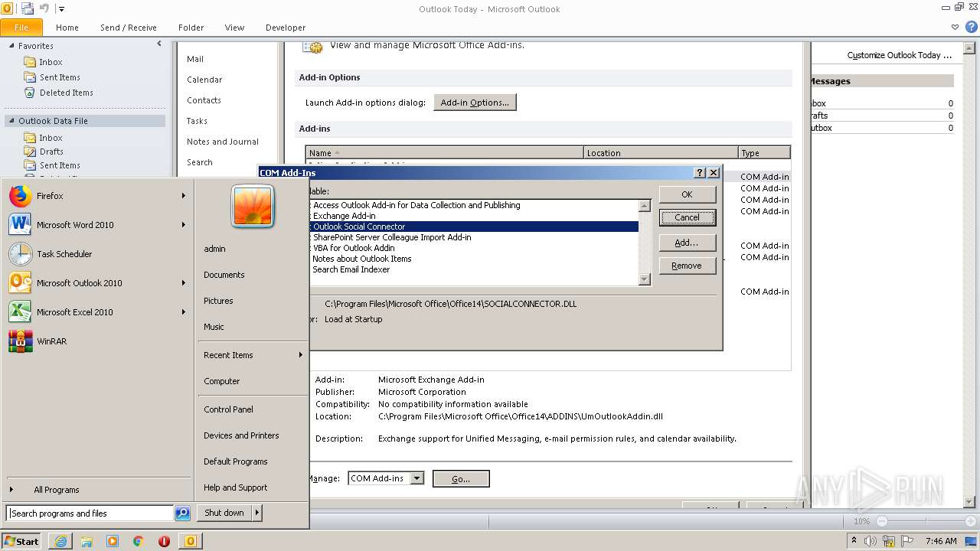Open the File tab
Screen dimensions: 980x551
21,28
